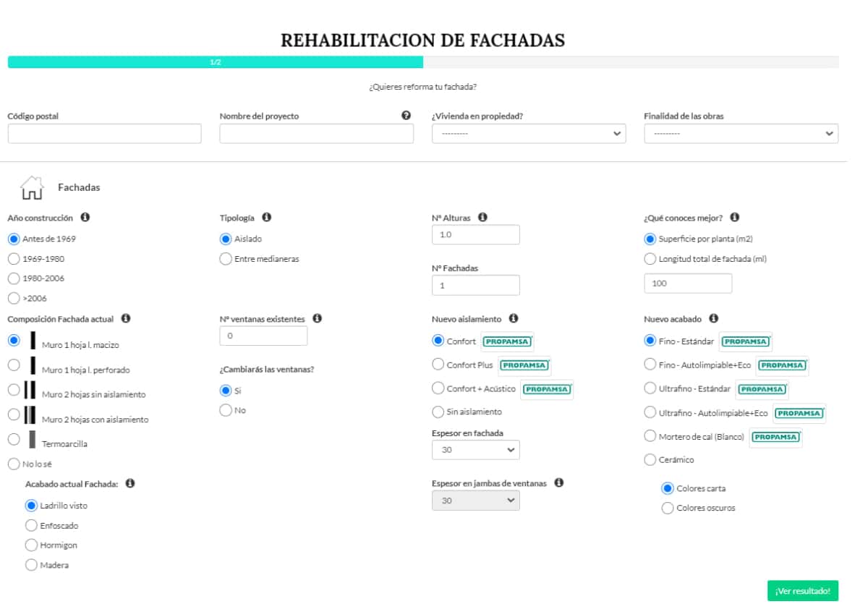Expand the Finalidad de las obras dropdown
The height and width of the screenshot is (604, 868).
(740, 133)
